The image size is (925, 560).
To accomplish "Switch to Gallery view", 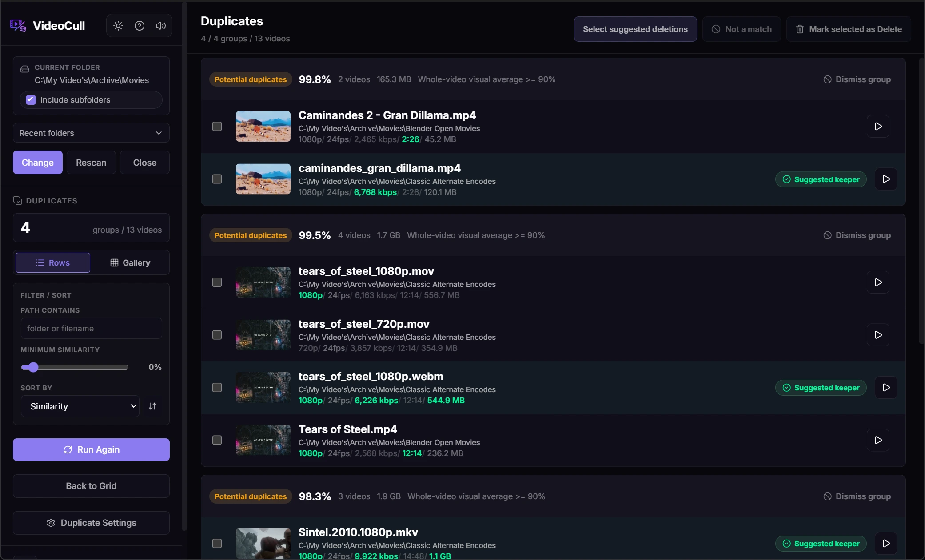I will tap(130, 263).
